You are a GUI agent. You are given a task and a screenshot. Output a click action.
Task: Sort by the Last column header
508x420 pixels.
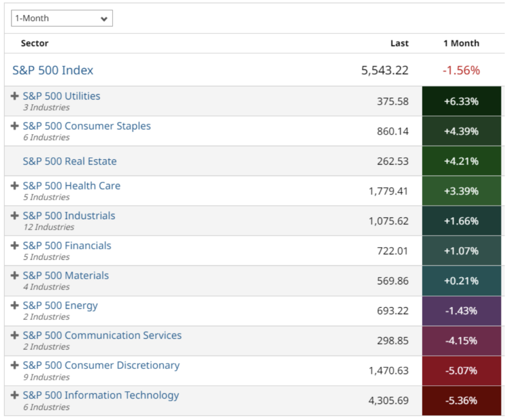coord(399,43)
